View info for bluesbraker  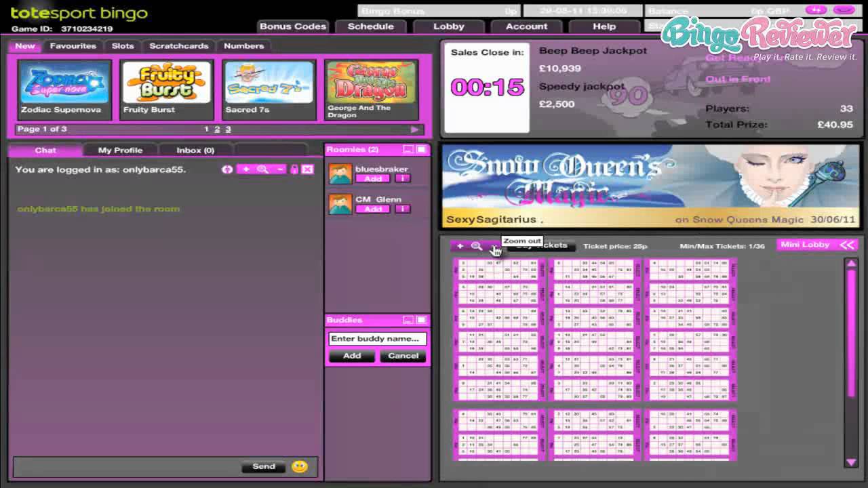coord(403,179)
